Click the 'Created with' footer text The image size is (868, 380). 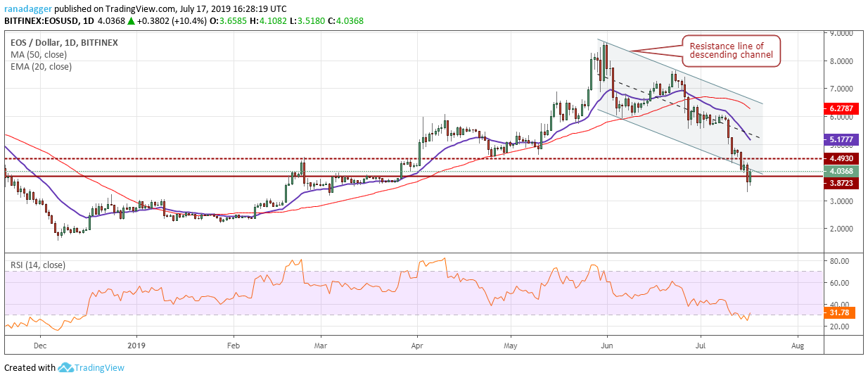point(30,367)
